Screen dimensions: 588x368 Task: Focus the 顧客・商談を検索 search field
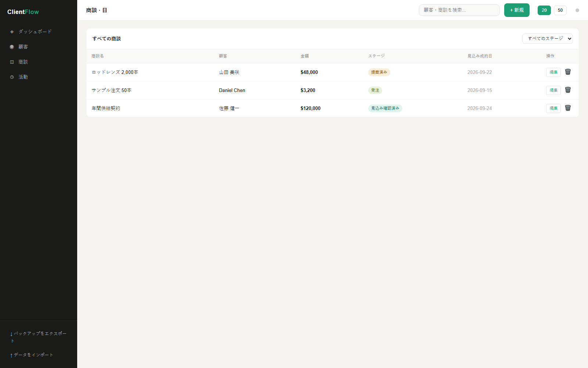(x=459, y=10)
